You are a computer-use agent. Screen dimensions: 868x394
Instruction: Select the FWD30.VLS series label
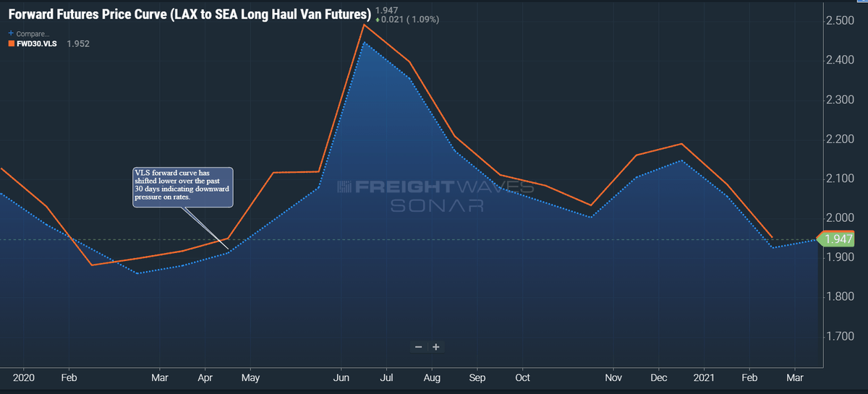(x=37, y=44)
